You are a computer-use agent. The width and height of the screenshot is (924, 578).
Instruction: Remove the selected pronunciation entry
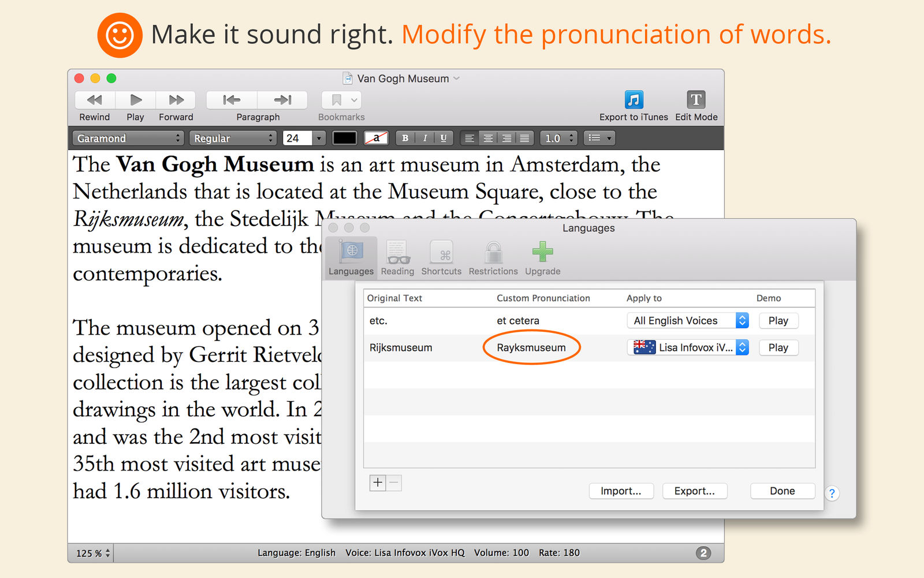(x=394, y=483)
